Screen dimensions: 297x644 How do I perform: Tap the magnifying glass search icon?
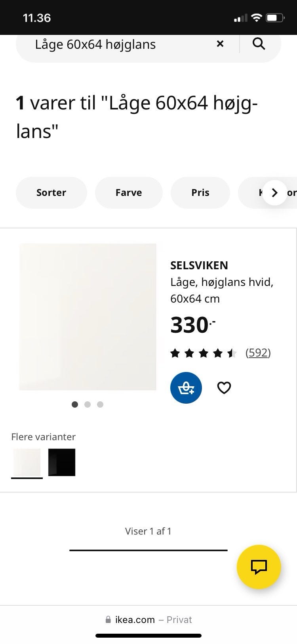(x=259, y=44)
